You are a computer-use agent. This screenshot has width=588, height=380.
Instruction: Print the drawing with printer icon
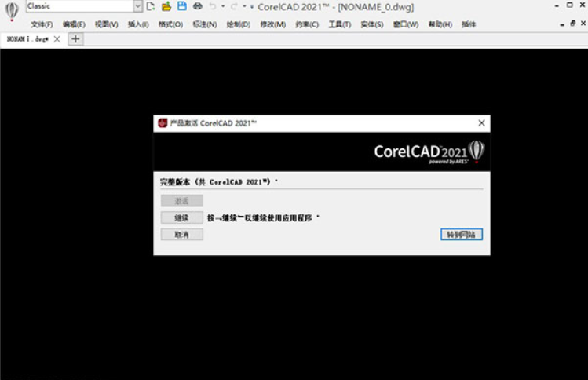pyautogui.click(x=198, y=6)
